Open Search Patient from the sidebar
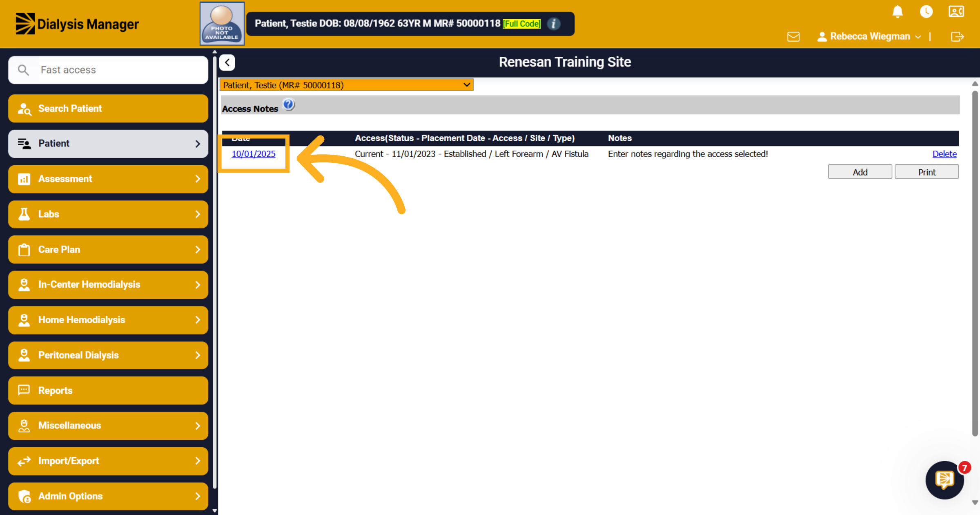The width and height of the screenshot is (980, 515). coord(108,109)
